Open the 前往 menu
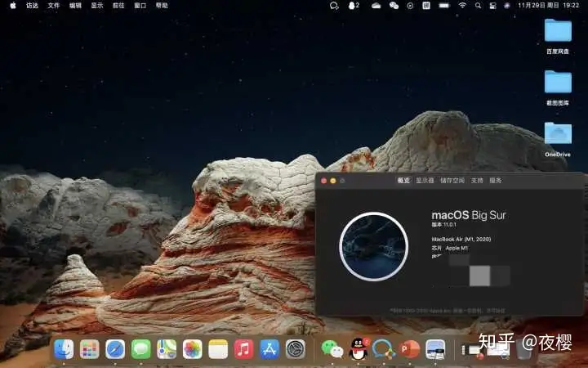This screenshot has height=368, width=588. (118, 5)
